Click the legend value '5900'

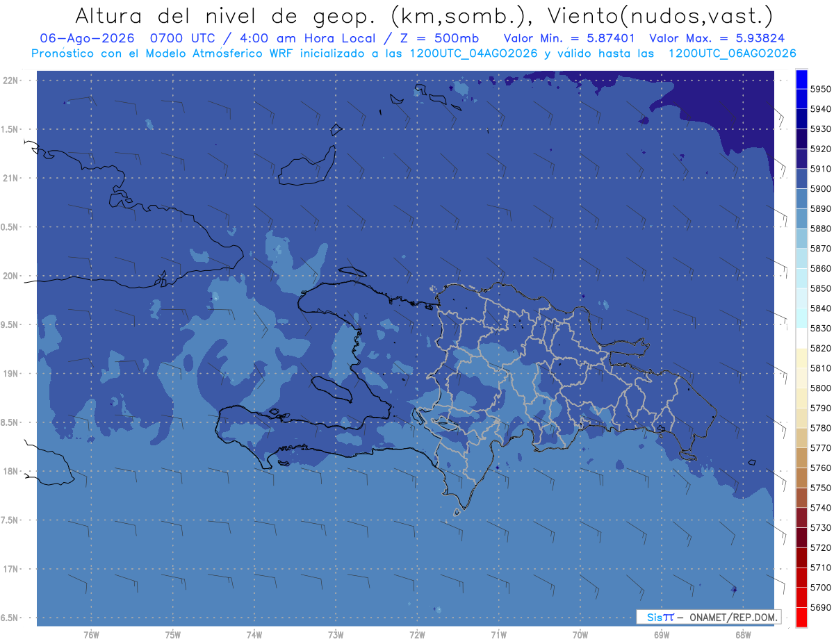820,189
